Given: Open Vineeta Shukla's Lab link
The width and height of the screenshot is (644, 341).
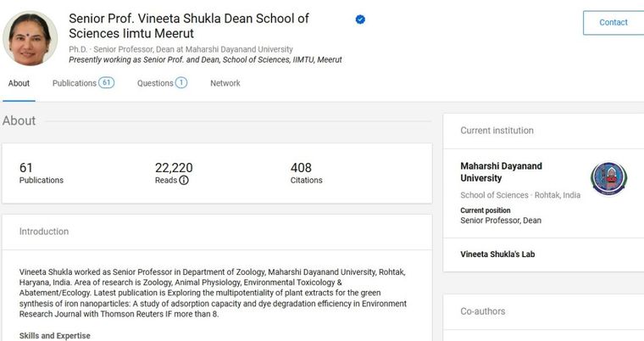Looking at the screenshot, I should pyautogui.click(x=497, y=254).
